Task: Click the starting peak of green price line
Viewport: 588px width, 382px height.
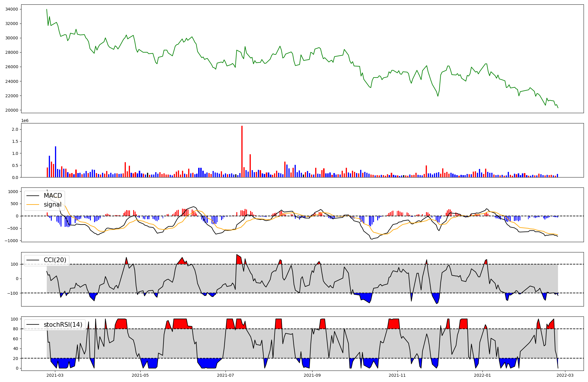Action: pyautogui.click(x=47, y=9)
